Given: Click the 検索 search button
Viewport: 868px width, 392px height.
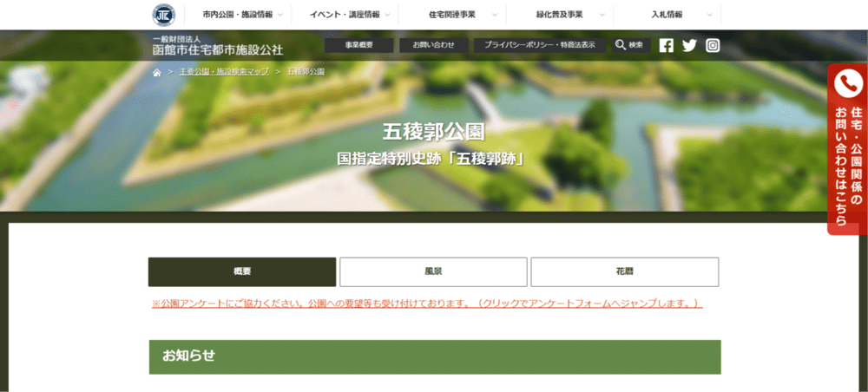Looking at the screenshot, I should tap(629, 45).
